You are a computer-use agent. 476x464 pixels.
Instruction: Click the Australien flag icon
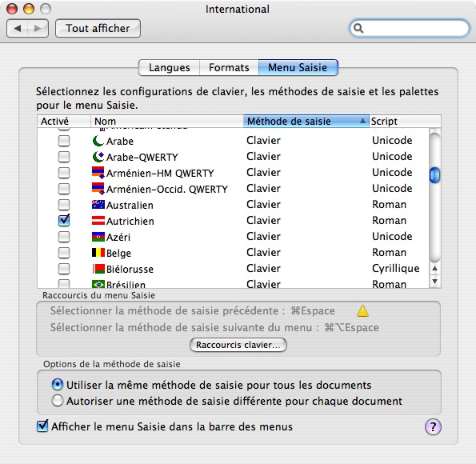pos(98,205)
